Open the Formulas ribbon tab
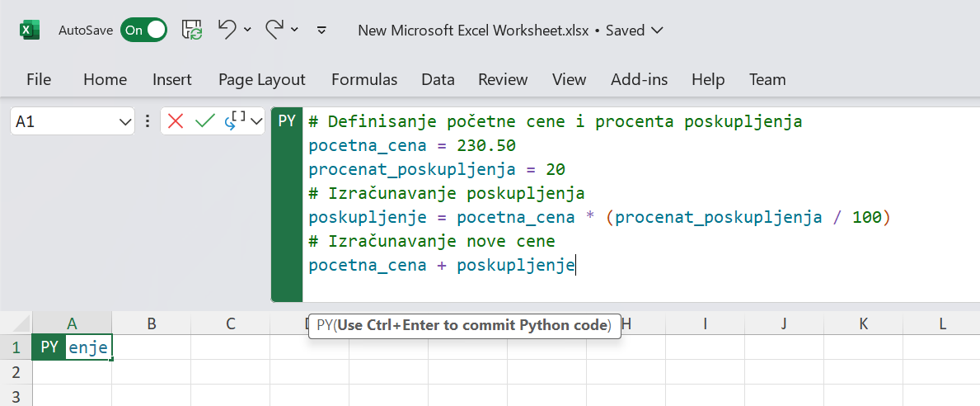The height and width of the screenshot is (406, 980). tap(364, 79)
